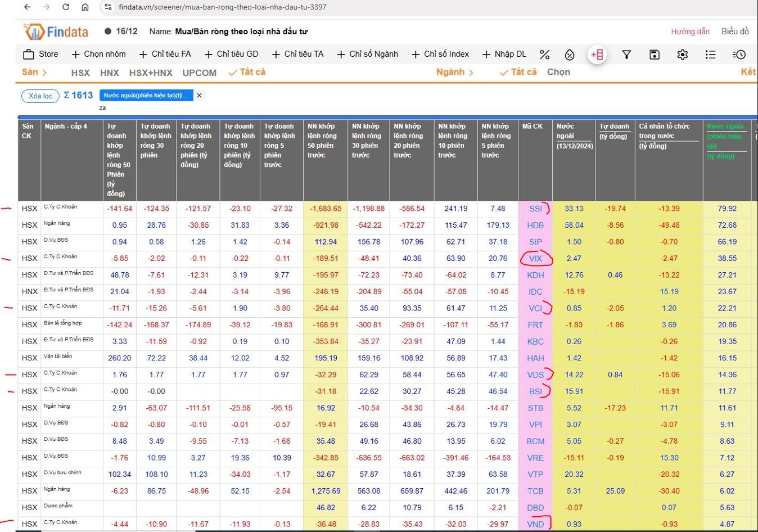
Task: Sort by green Nước ngoài (phiên hiện tại) header
Action: [725, 141]
